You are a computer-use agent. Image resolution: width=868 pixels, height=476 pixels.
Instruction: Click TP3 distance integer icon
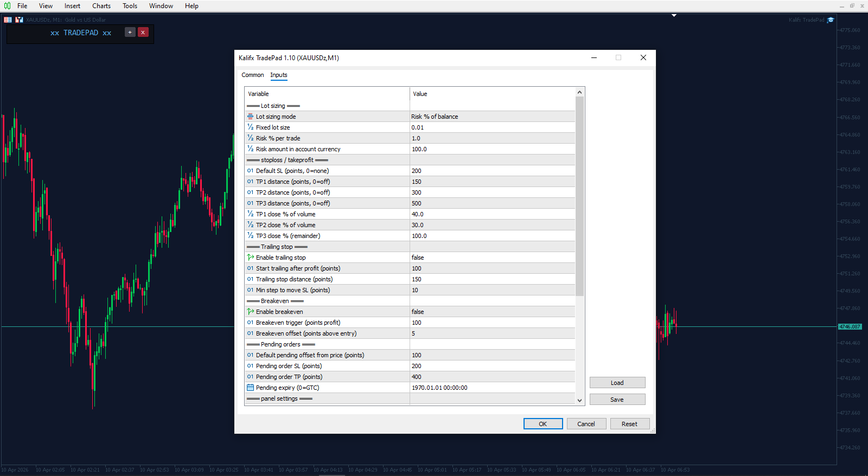[250, 203]
